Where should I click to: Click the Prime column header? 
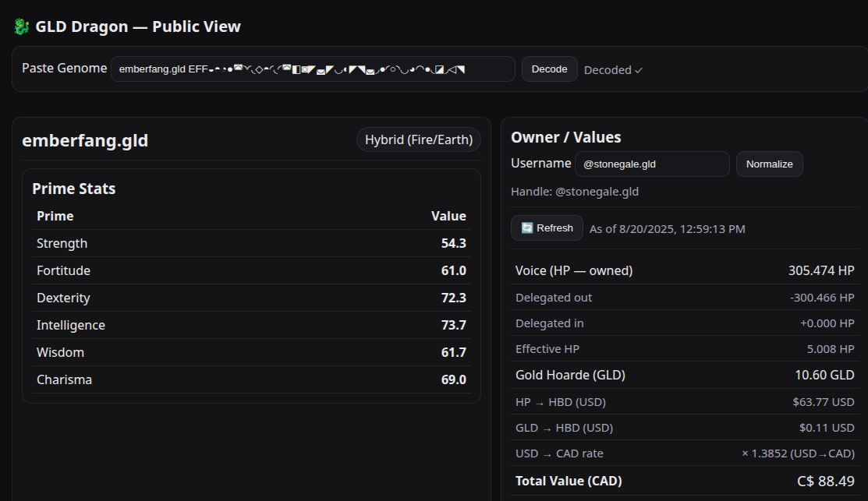pos(55,216)
